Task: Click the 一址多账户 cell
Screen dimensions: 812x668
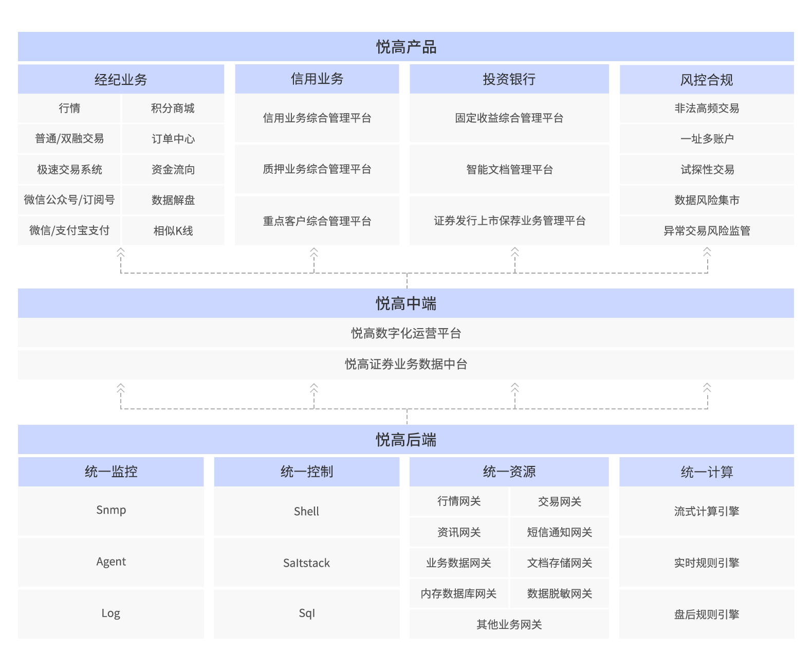Action: pos(707,139)
